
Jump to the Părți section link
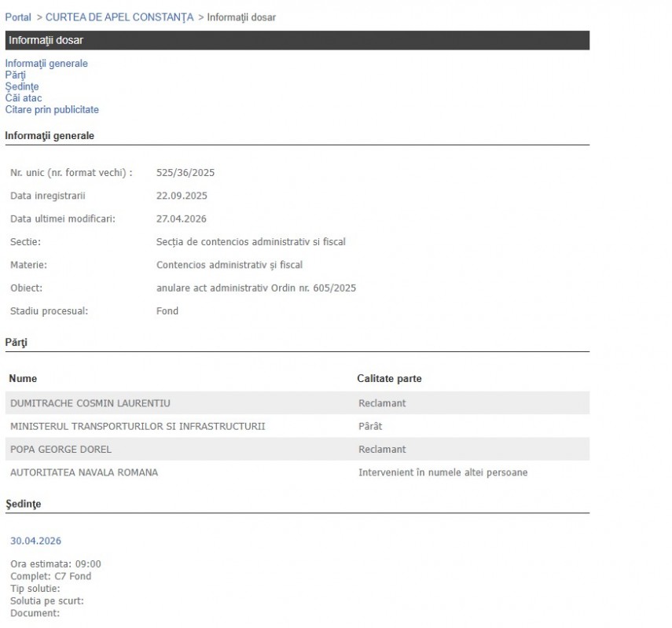coord(15,75)
